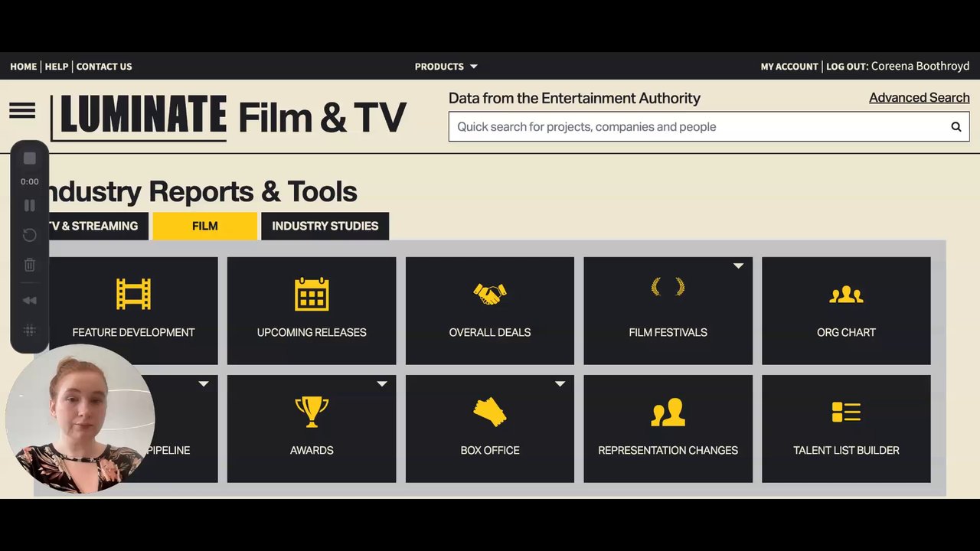The image size is (980, 551).
Task: Click the user name Coreena Boothroyd
Action: point(920,67)
